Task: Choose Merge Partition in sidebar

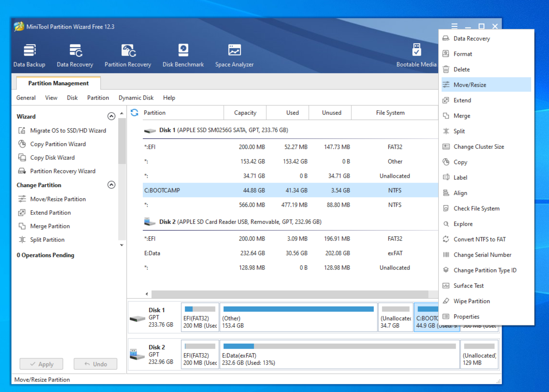Action: [x=44, y=226]
